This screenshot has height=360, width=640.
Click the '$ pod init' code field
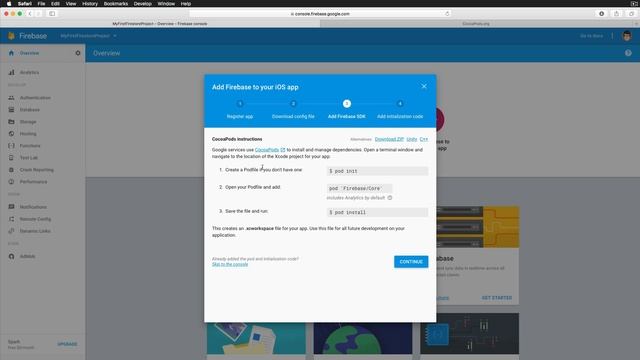click(x=377, y=171)
